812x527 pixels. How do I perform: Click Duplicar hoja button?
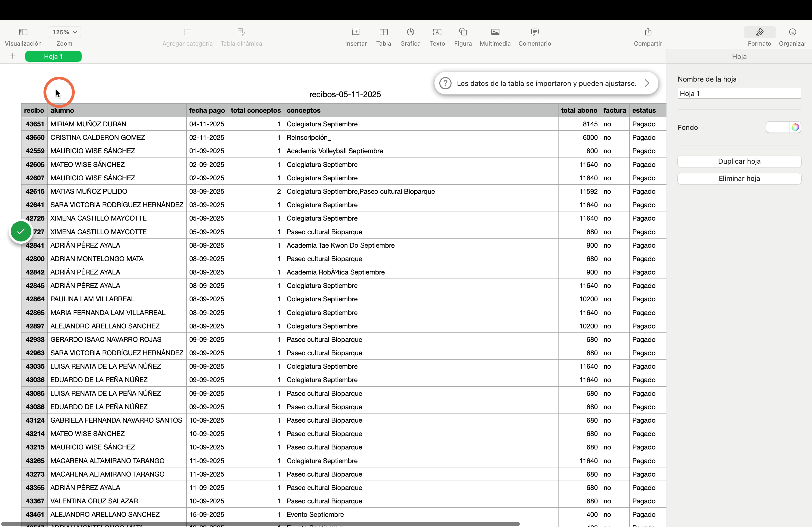coord(739,161)
